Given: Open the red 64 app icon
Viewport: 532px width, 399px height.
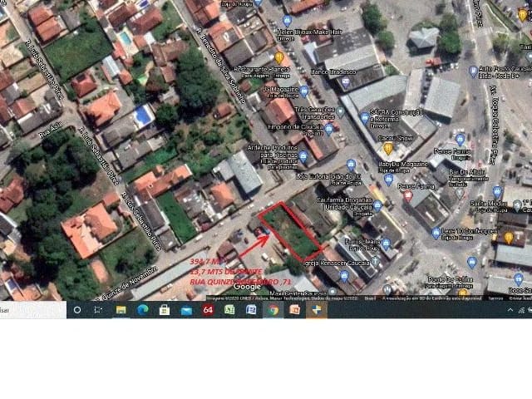Looking at the screenshot, I should [208, 310].
